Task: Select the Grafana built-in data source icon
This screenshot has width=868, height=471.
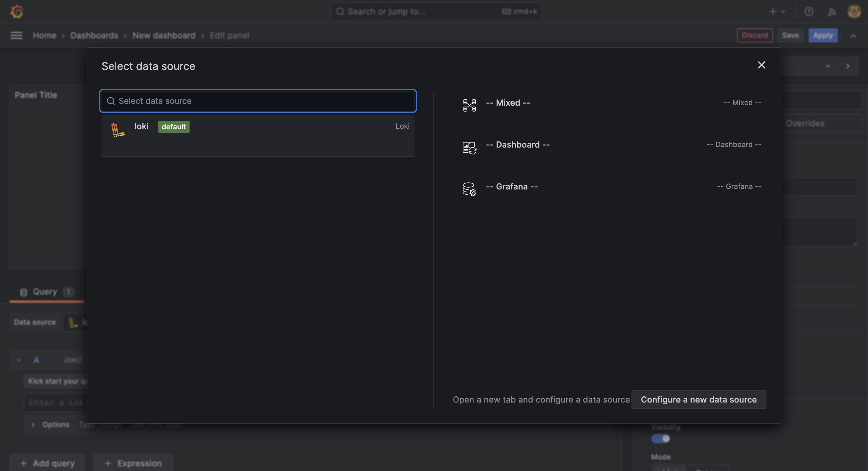Action: pyautogui.click(x=469, y=189)
